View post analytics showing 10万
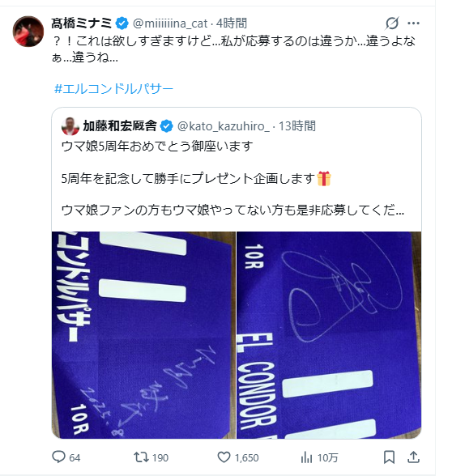 click(306, 457)
